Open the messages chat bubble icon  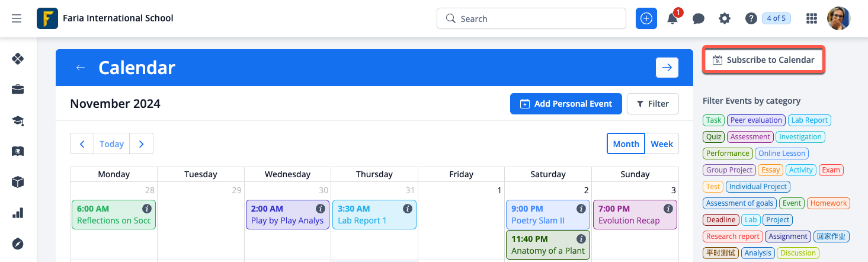point(699,19)
